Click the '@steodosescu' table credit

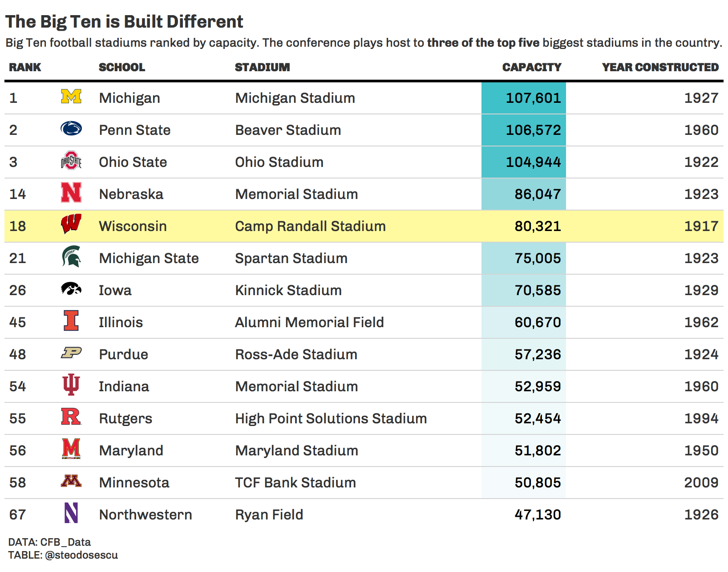81,555
